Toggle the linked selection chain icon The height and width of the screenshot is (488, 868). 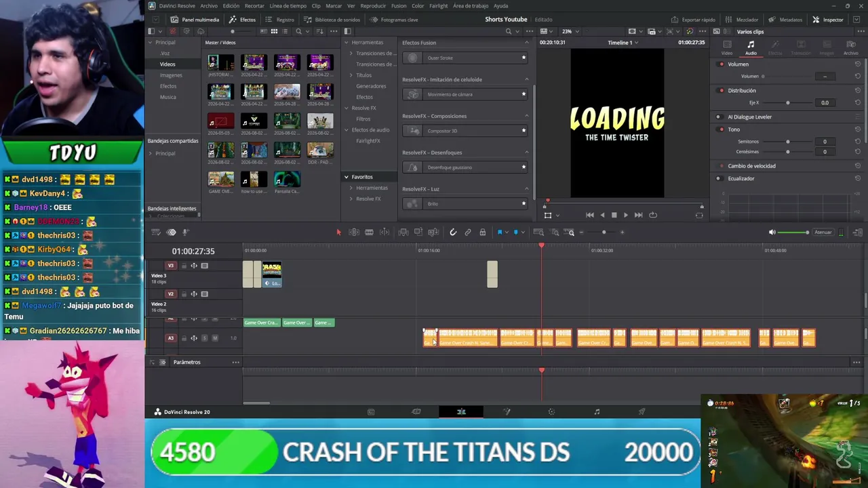pos(468,232)
